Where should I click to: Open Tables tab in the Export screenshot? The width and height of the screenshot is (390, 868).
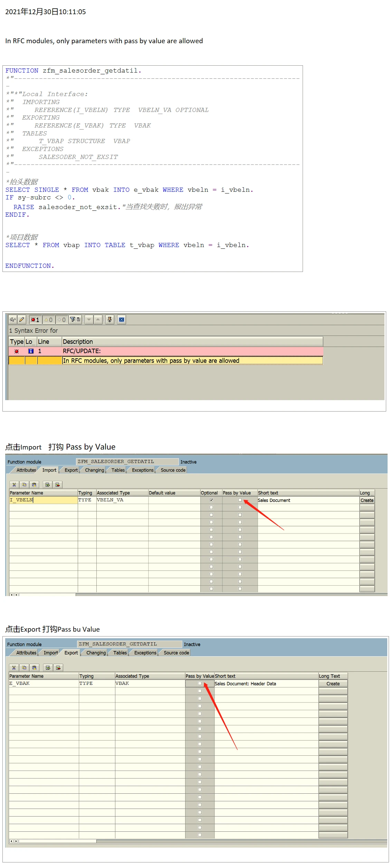(x=120, y=653)
